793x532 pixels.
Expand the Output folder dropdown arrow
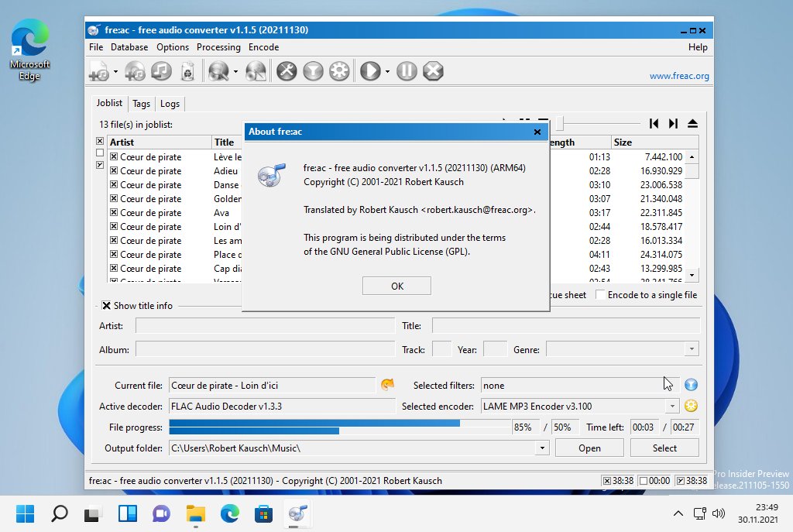pyautogui.click(x=542, y=448)
